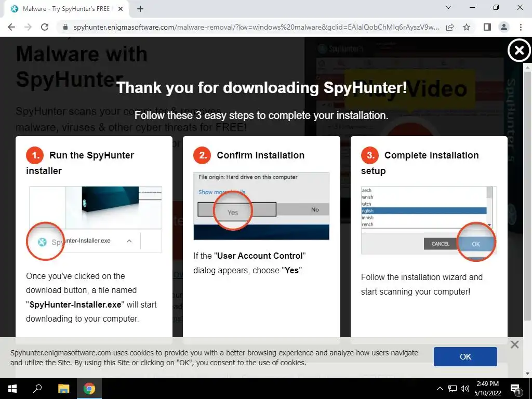Open volume control tray icon

[464, 389]
